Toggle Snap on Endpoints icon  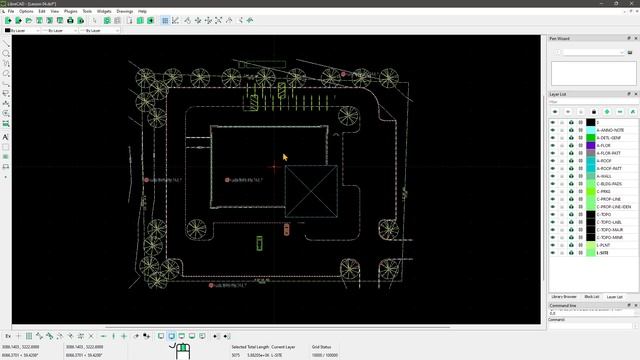[39, 336]
